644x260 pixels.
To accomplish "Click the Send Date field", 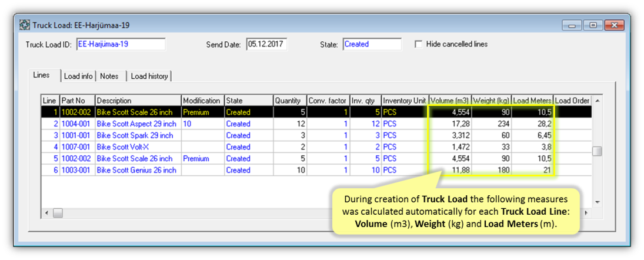I will click(x=266, y=44).
